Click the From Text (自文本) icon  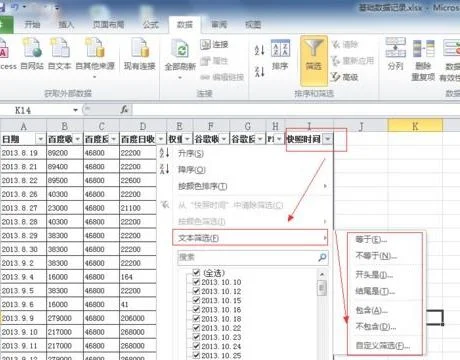click(60, 48)
